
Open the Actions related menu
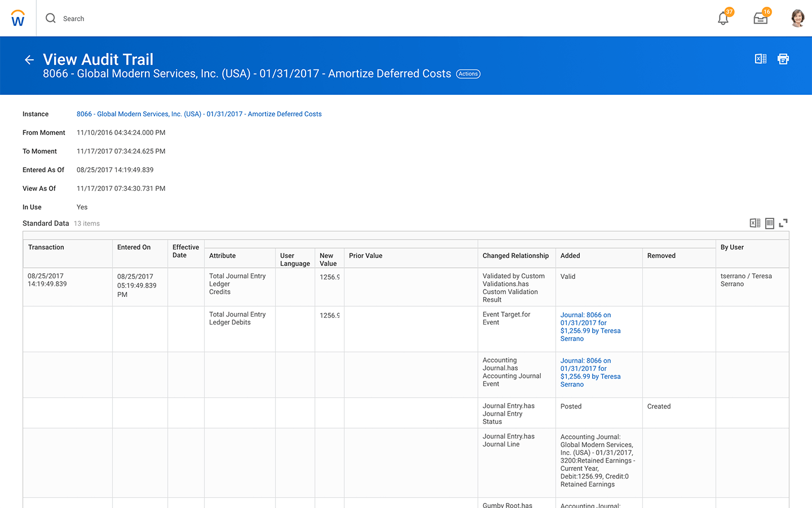468,74
